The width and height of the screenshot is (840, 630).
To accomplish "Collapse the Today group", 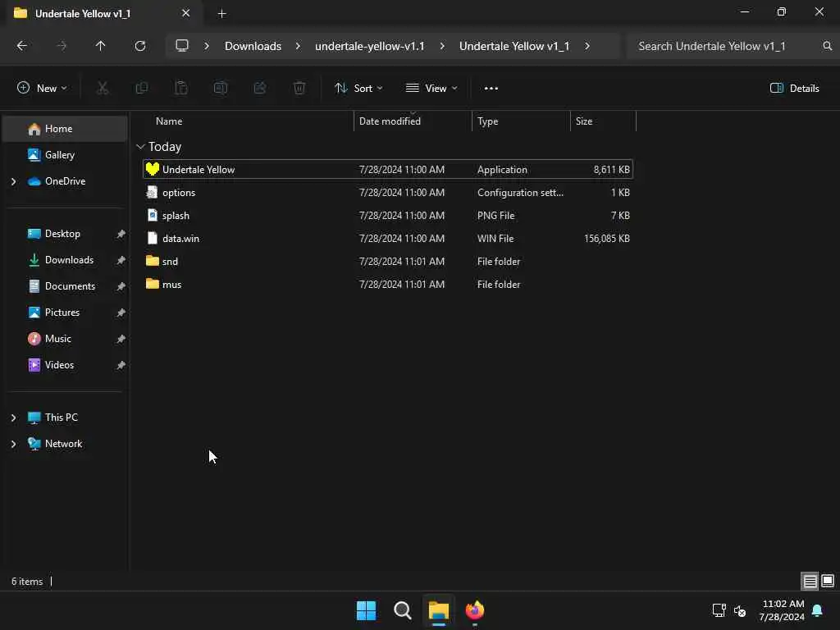I will [140, 147].
